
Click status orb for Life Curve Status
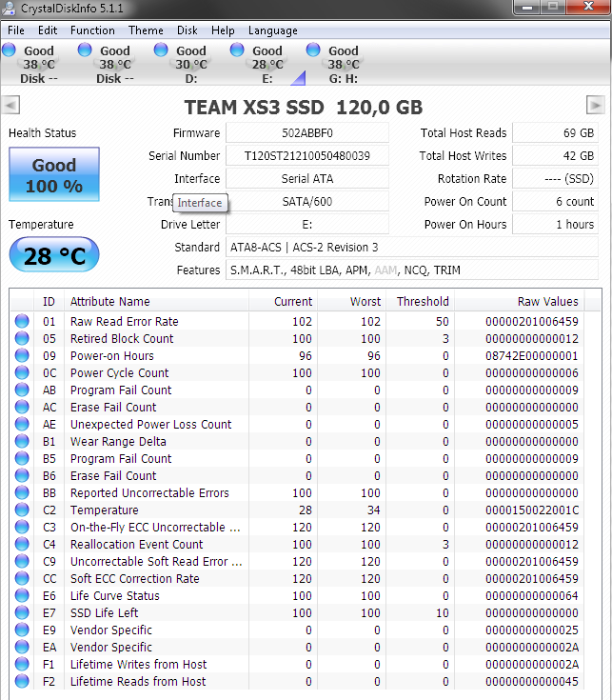(x=22, y=595)
